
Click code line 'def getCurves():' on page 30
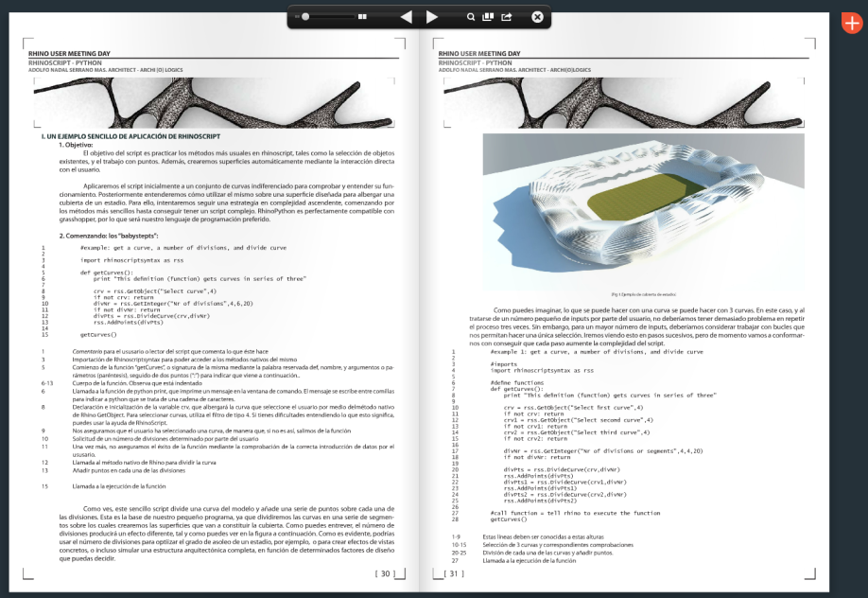pyautogui.click(x=107, y=273)
